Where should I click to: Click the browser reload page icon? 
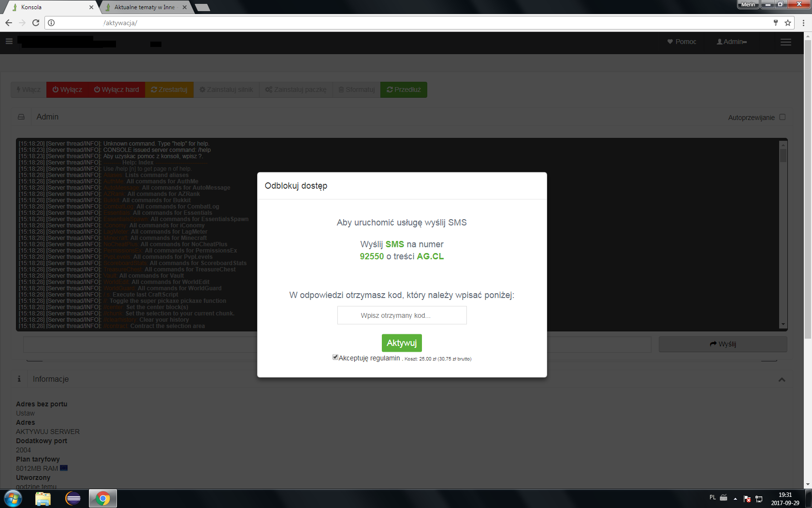(36, 23)
